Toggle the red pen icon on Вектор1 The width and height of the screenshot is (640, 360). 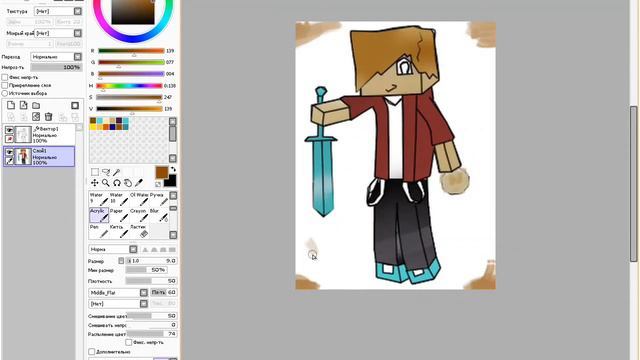point(9,139)
